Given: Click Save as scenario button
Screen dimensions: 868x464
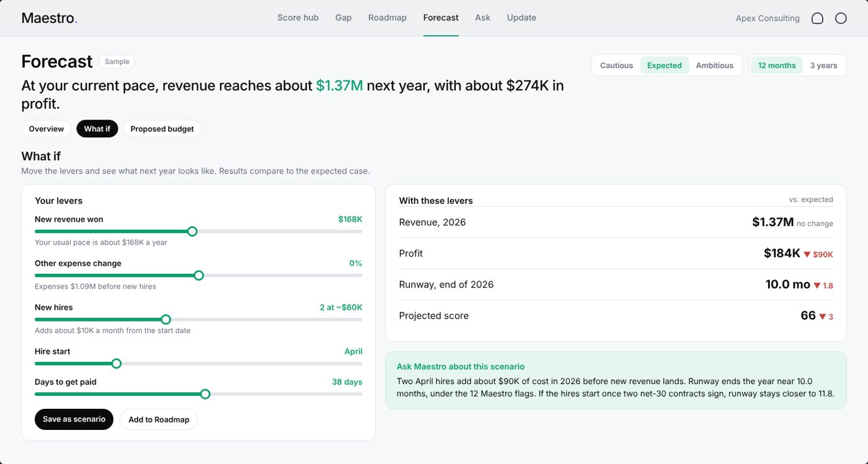Looking at the screenshot, I should (74, 419).
